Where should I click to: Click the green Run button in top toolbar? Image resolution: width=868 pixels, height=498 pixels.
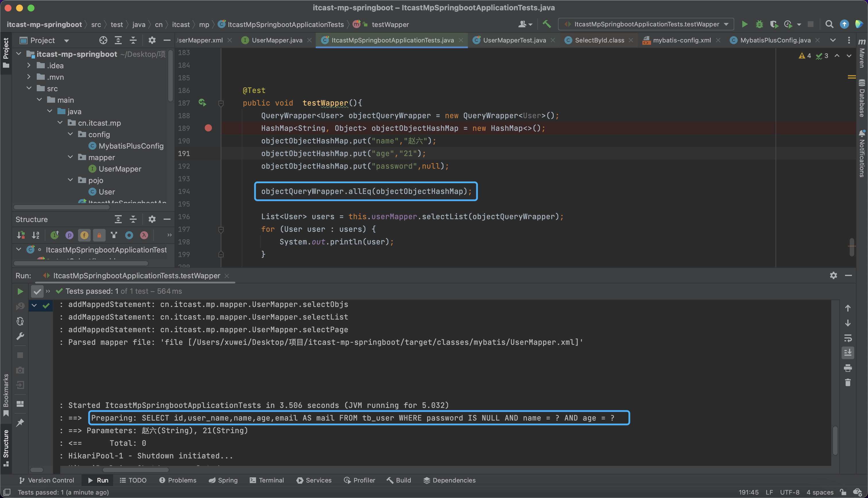pos(745,24)
